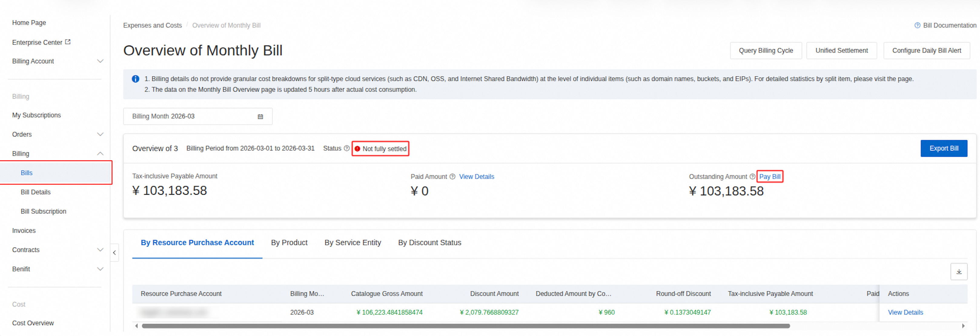Image resolution: width=980 pixels, height=336 pixels.
Task: Switch to By Service Entity tab
Action: 353,243
